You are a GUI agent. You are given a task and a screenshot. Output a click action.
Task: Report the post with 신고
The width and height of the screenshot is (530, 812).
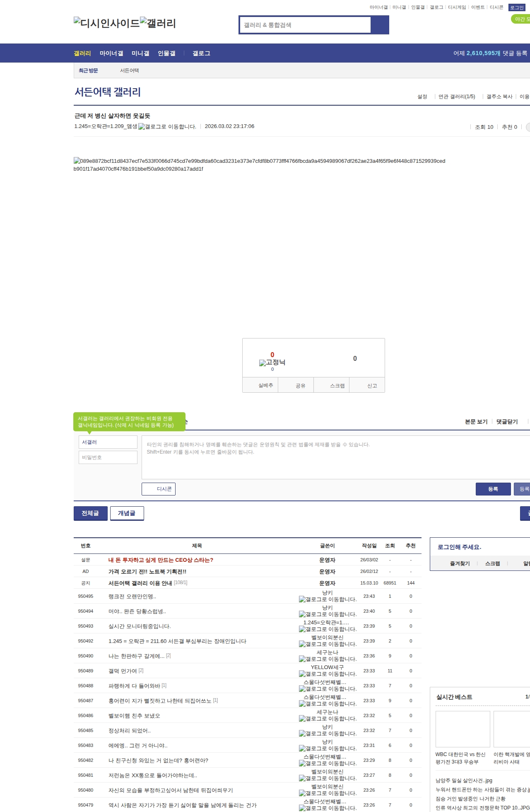tap(367, 385)
